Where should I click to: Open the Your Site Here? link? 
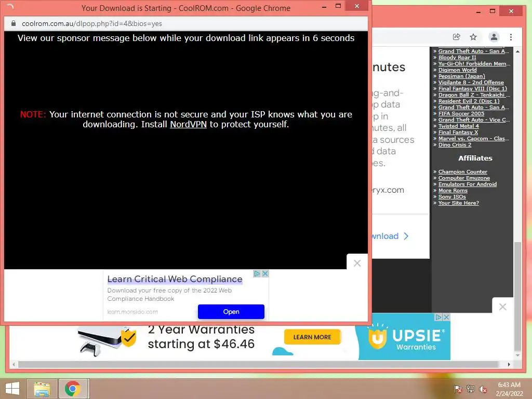[458, 203]
